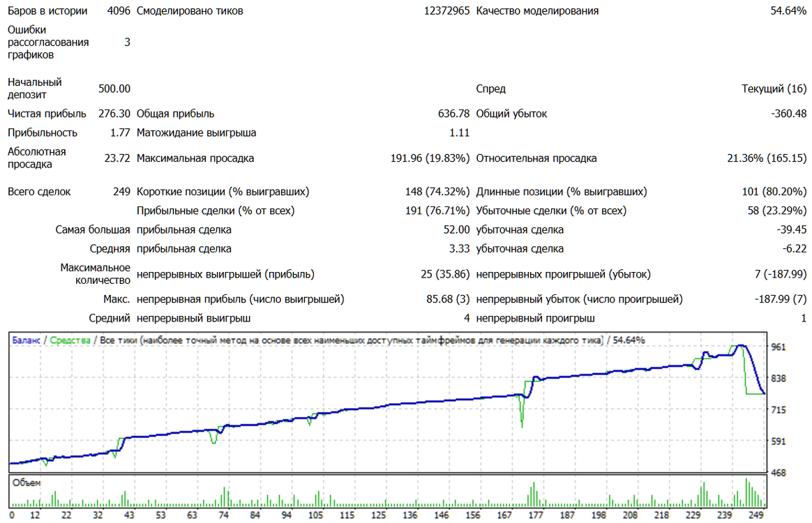Click trade number 12 on x-axis
The width and height of the screenshot is (812, 523).
35,515
